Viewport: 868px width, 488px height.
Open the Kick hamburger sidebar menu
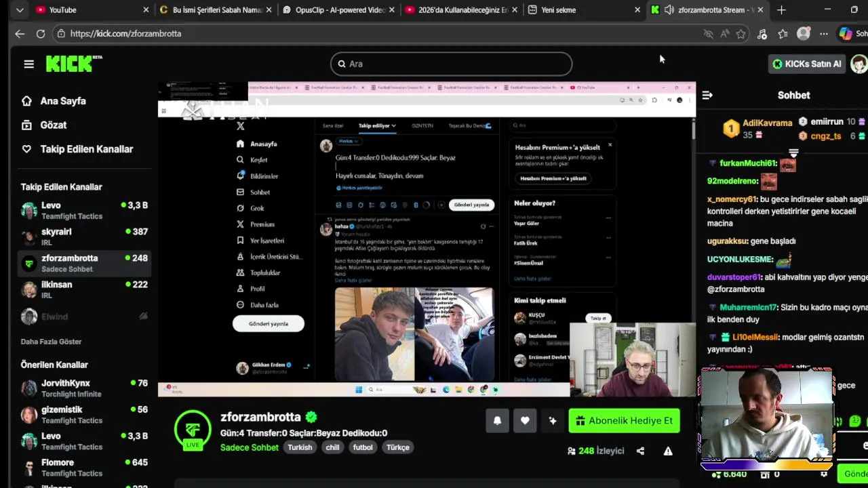pyautogui.click(x=28, y=64)
